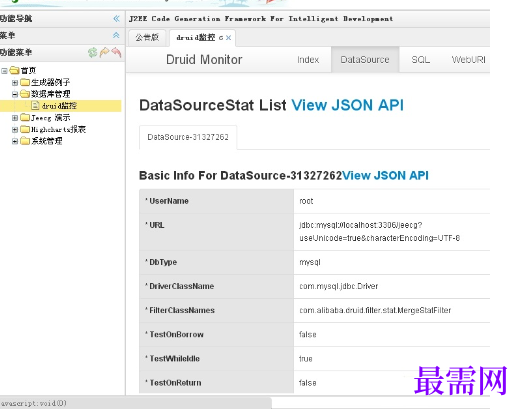Click the 数据库管理 folder icon
Image resolution: width=526 pixels, height=412 pixels.
[x=25, y=94]
